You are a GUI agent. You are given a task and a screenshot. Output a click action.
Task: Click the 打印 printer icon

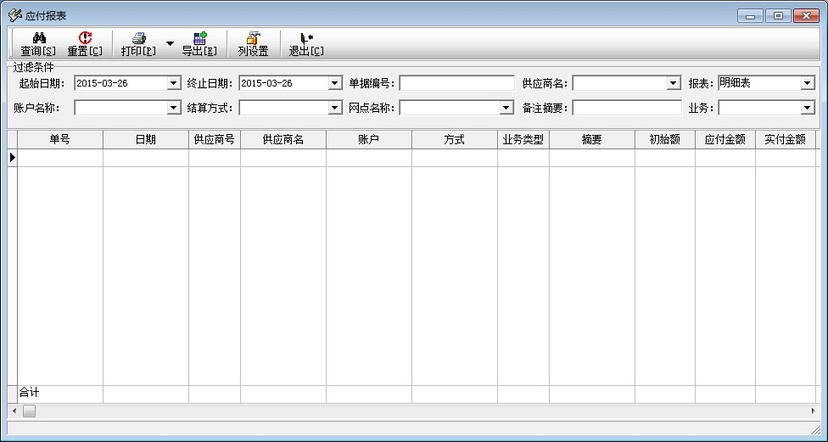tap(138, 38)
